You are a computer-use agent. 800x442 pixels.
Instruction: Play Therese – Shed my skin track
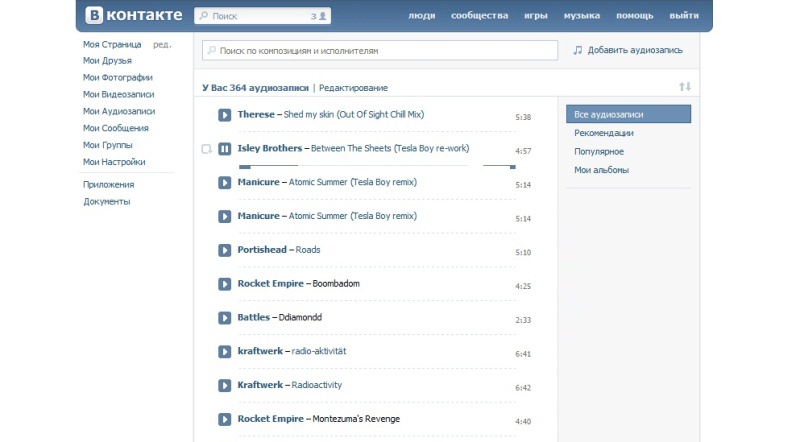[x=224, y=115]
